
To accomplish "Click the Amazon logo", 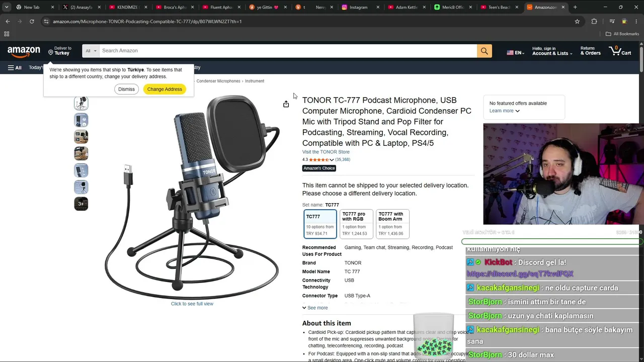I will pyautogui.click(x=24, y=51).
